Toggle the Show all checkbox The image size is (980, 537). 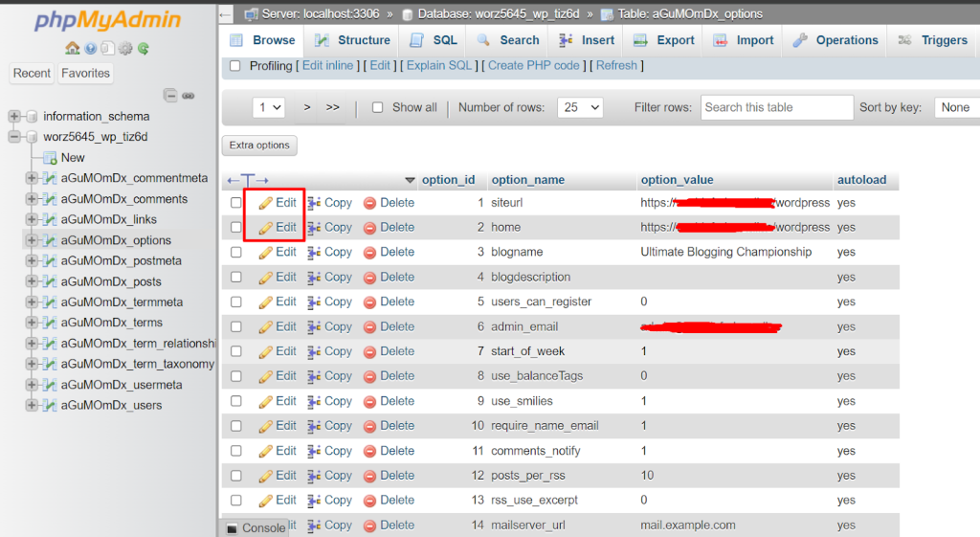pos(377,107)
